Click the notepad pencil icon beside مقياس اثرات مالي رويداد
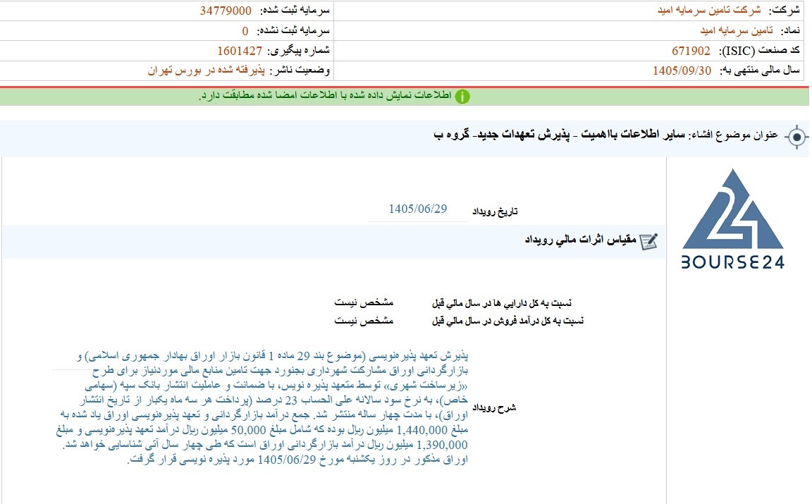812x504 pixels. coord(648,241)
